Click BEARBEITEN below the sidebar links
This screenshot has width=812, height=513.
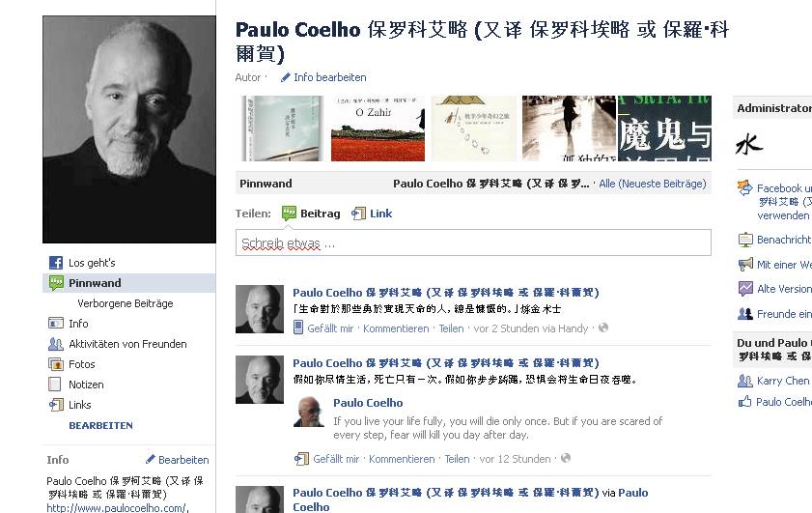[101, 425]
